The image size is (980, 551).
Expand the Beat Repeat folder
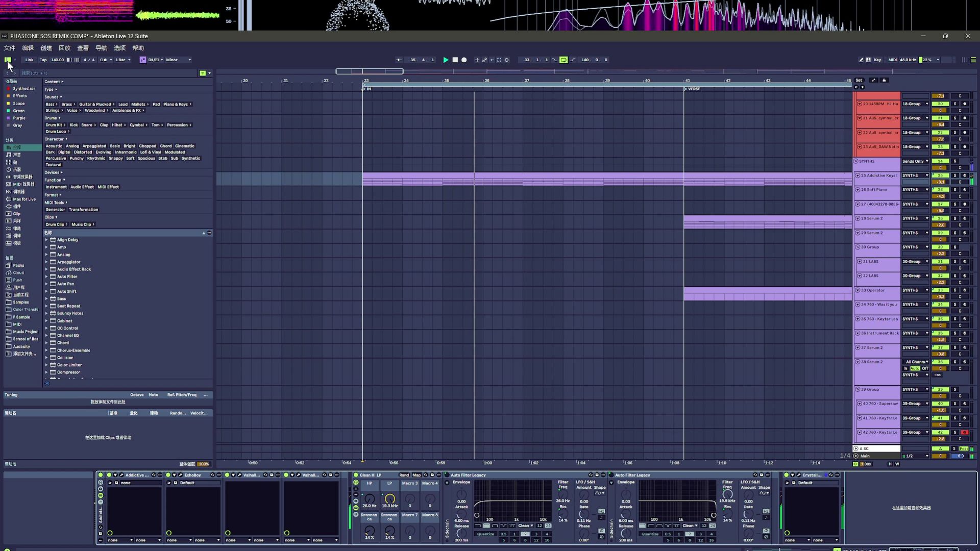coord(46,306)
